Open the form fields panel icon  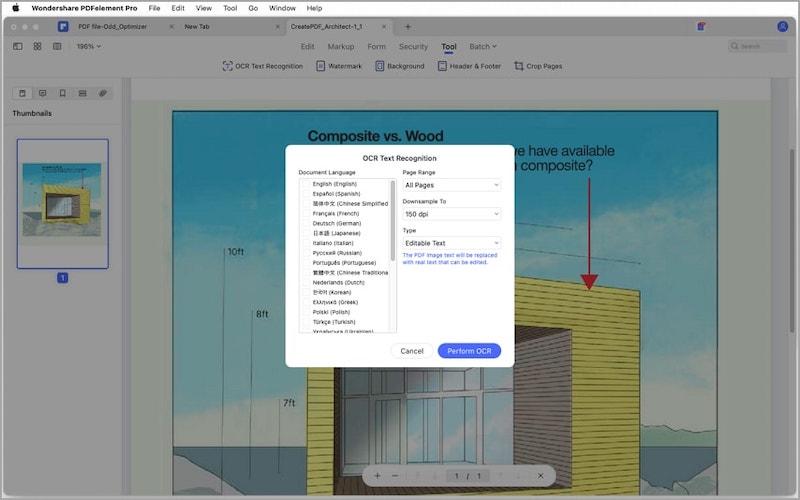click(82, 93)
